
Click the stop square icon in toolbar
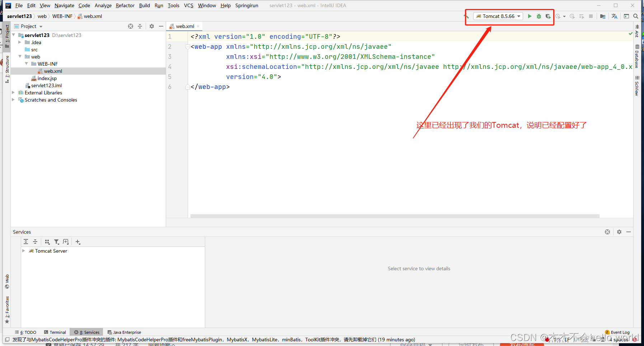(591, 16)
